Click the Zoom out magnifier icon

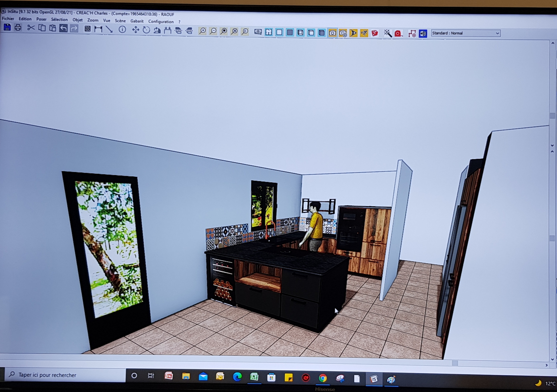click(213, 31)
